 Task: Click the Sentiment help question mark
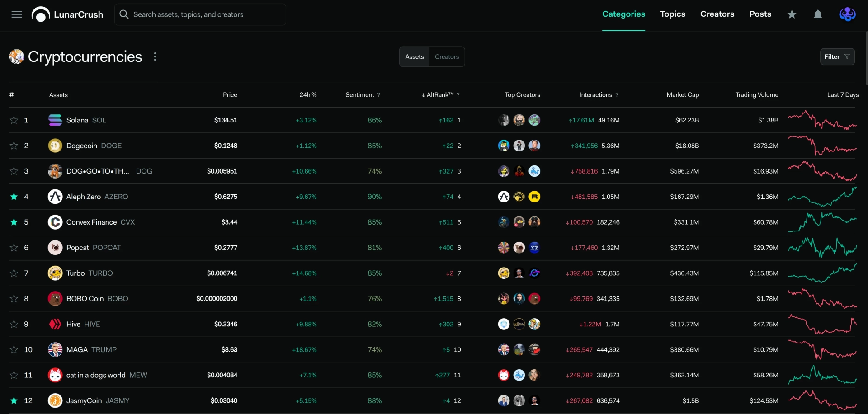tap(379, 95)
